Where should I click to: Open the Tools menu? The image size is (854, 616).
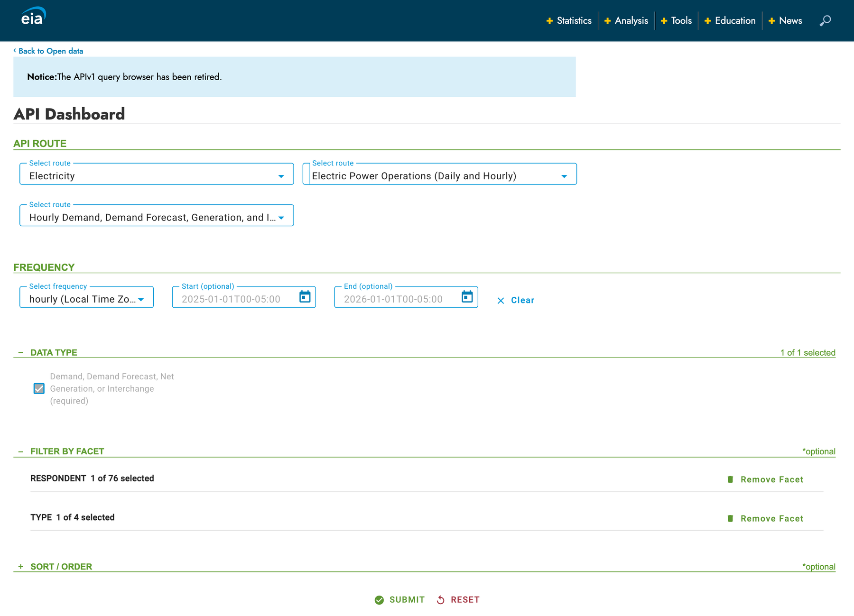[676, 20]
